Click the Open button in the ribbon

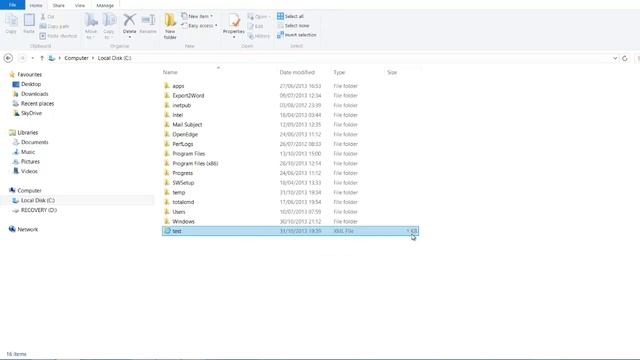[259, 17]
